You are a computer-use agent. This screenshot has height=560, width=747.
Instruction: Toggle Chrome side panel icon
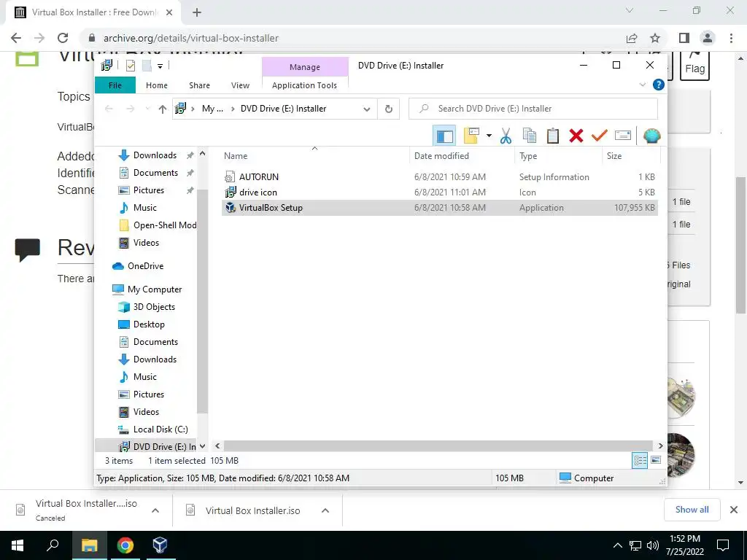[684, 38]
